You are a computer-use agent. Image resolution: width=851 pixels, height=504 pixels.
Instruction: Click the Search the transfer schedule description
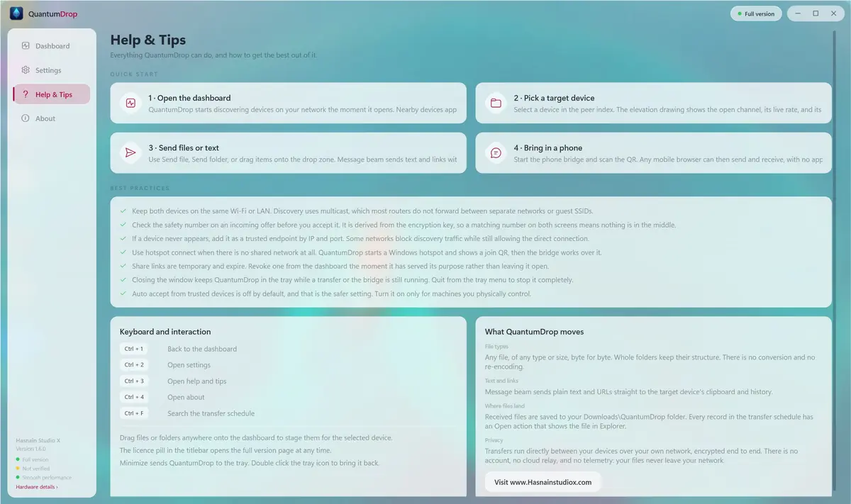(211, 413)
